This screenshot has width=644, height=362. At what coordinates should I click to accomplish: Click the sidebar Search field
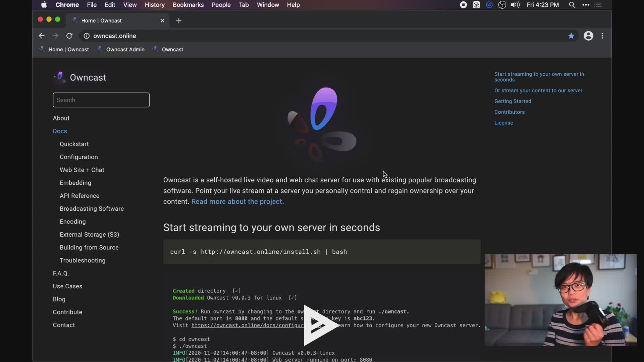click(x=101, y=100)
